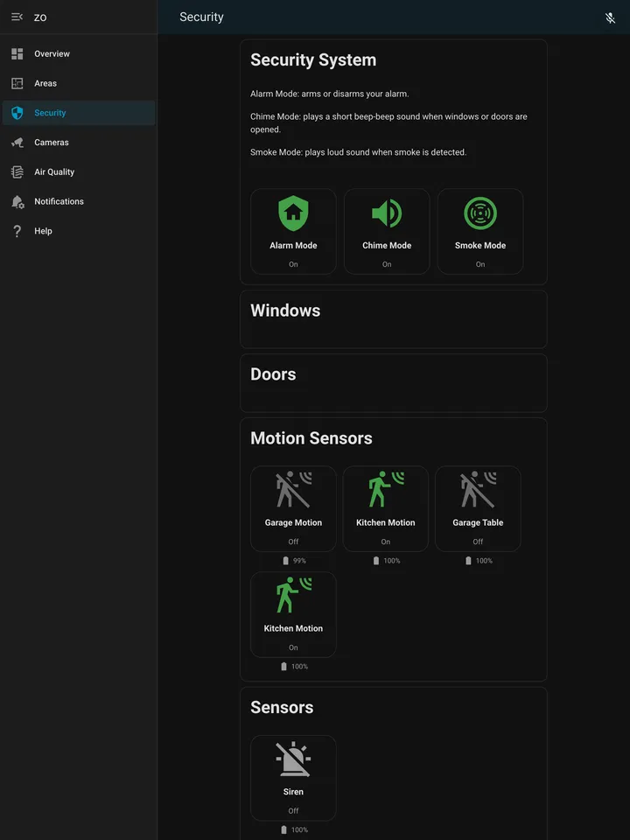The width and height of the screenshot is (630, 840).
Task: Click the Chime Mode description paragraph
Action: tap(388, 122)
